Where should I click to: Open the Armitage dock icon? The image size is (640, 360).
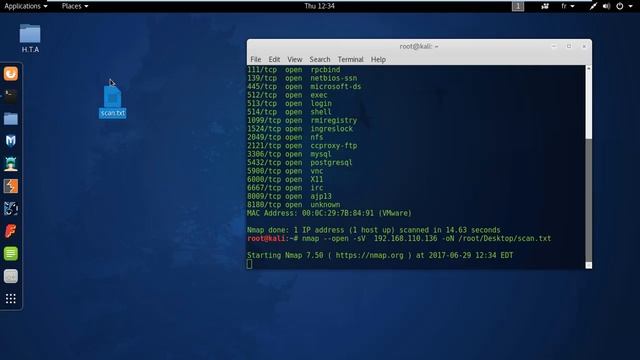(x=11, y=164)
